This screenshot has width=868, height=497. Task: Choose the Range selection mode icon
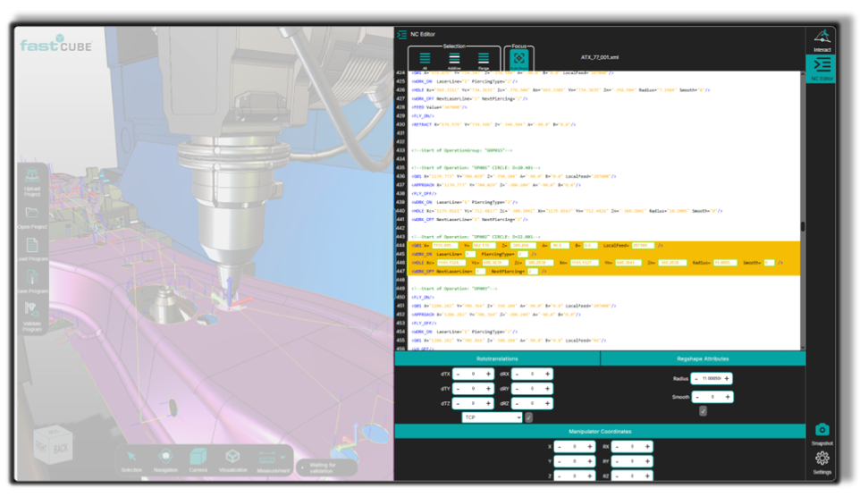point(484,59)
